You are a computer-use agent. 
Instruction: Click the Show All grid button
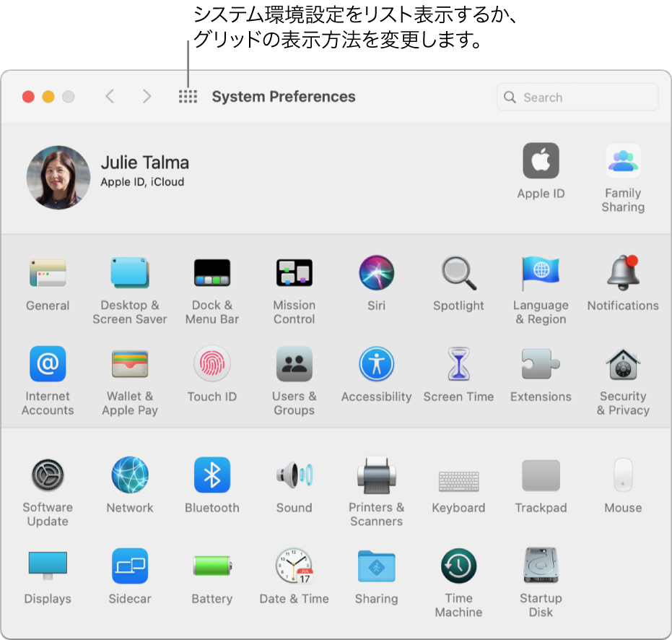(x=188, y=97)
